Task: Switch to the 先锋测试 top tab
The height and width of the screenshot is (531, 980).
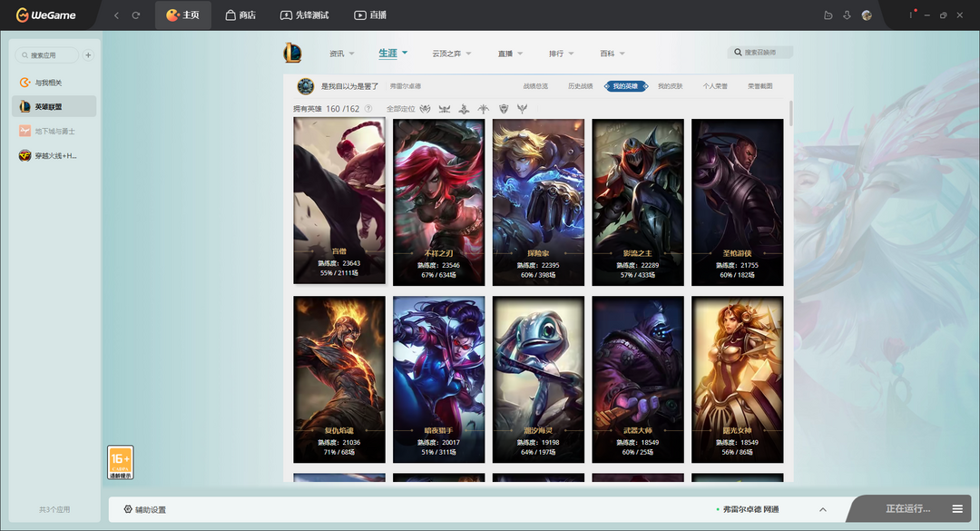Action: click(304, 15)
